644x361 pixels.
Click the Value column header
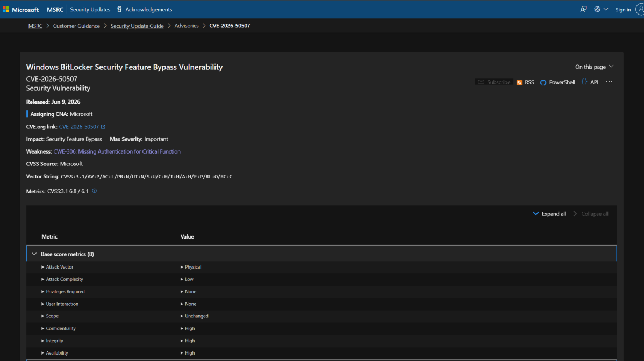point(187,237)
